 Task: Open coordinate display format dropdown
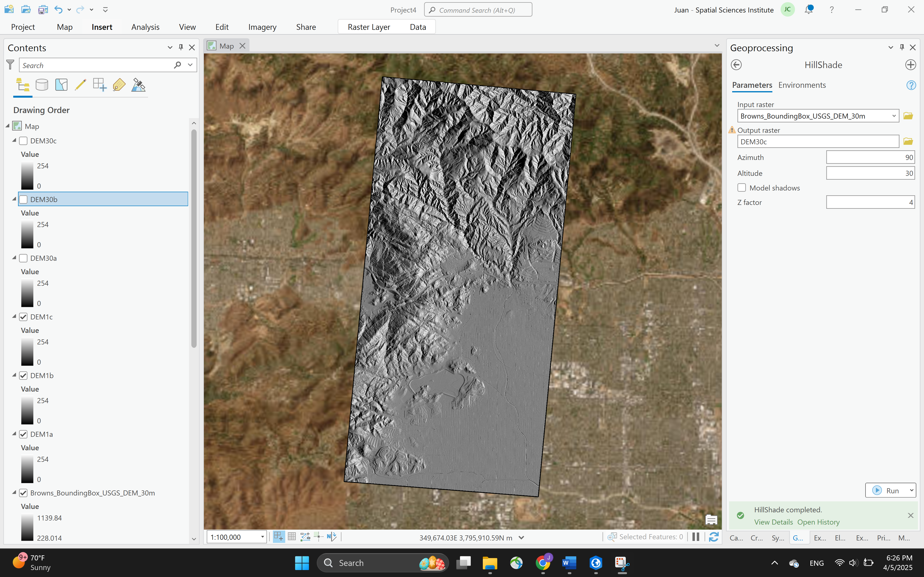point(522,538)
